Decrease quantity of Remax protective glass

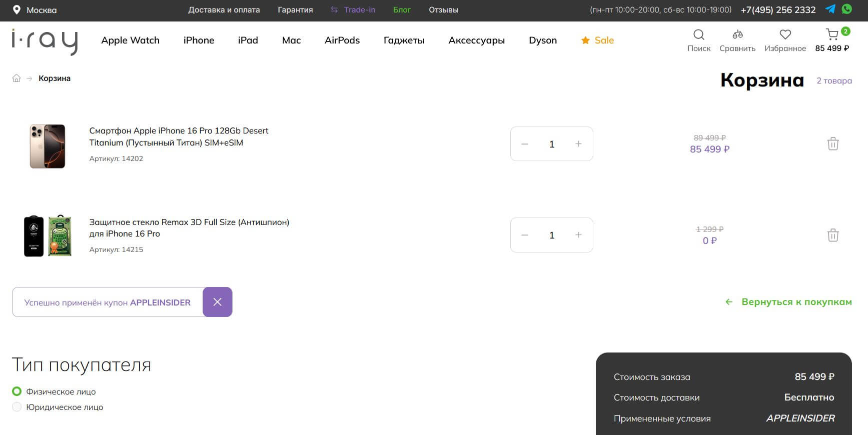pyautogui.click(x=525, y=235)
